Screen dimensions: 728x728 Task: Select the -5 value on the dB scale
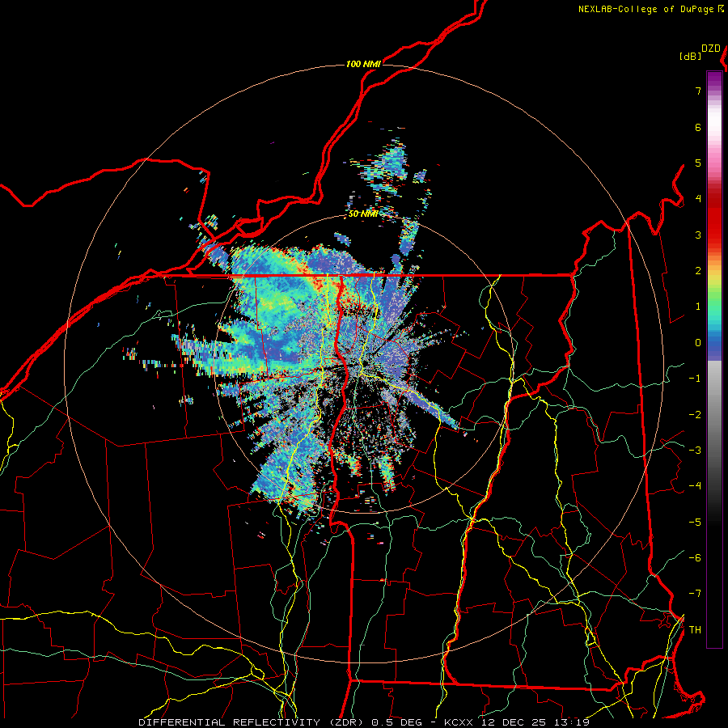click(695, 523)
